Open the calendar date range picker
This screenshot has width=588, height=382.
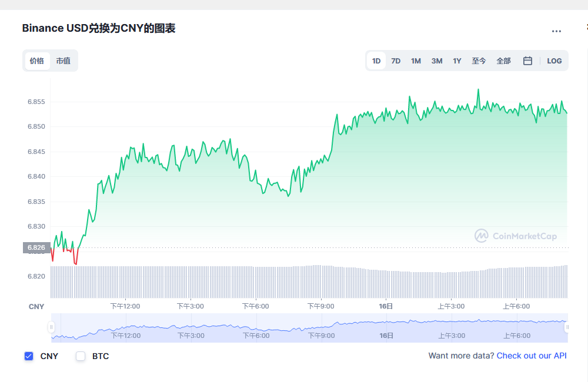tap(527, 61)
